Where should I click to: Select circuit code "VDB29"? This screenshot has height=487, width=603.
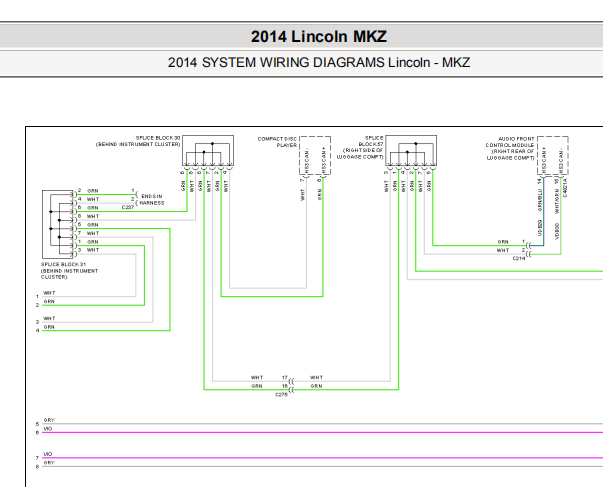[540, 228]
